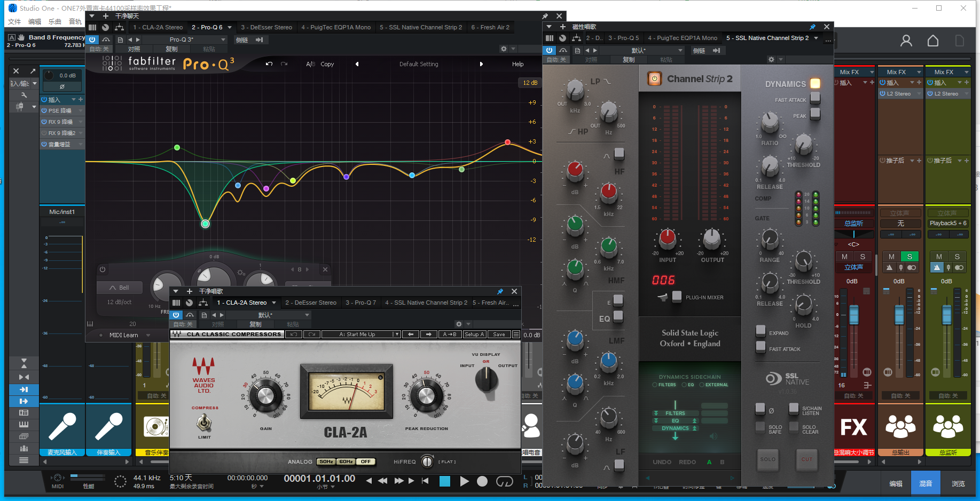This screenshot has height=501, width=980.
Task: Toggle the EXPAND switch in SSL gate
Action: point(761,331)
